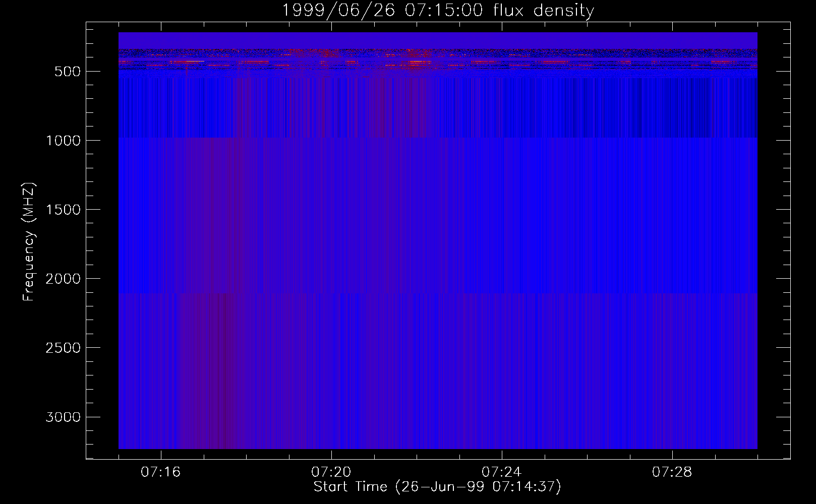
Task: Click the 07:28 time axis label
Action: click(672, 472)
